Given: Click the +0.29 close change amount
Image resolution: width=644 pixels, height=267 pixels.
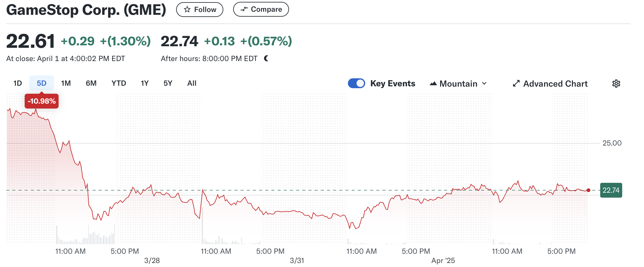Looking at the screenshot, I should (x=78, y=41).
